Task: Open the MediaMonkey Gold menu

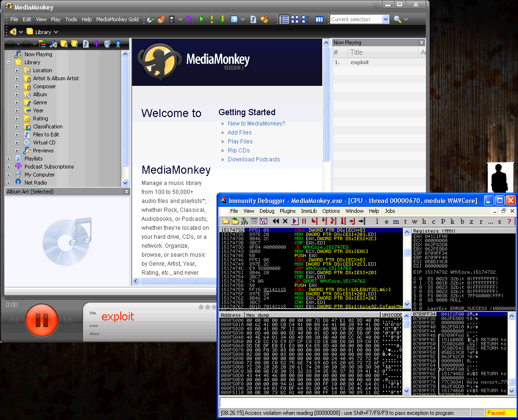Action: tap(117, 19)
